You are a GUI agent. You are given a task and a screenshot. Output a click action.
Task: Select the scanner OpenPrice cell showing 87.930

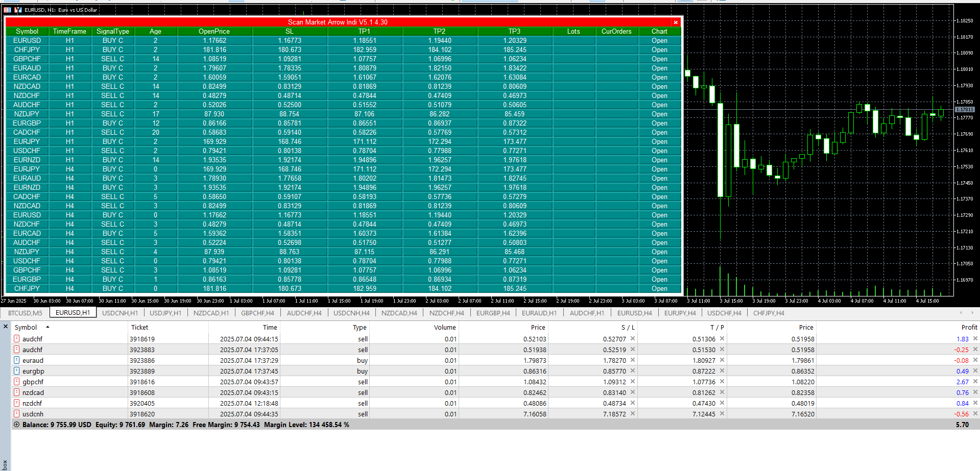214,114
